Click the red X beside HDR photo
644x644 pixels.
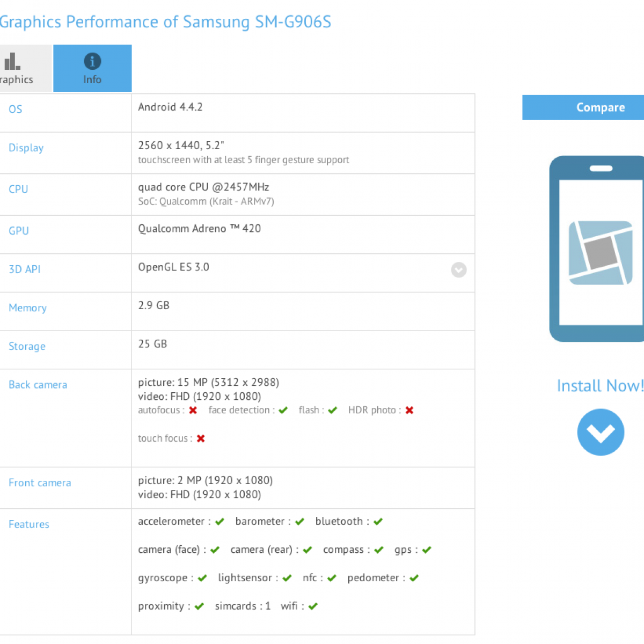tap(409, 411)
